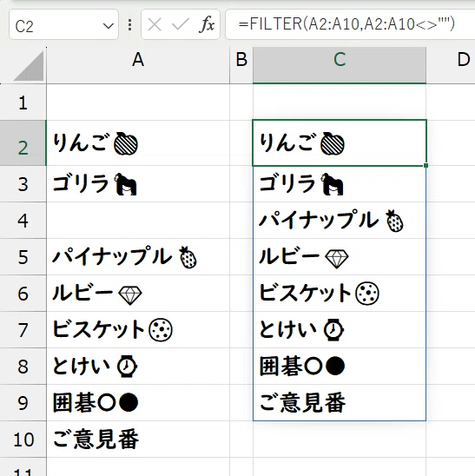The height and width of the screenshot is (476, 475).
Task: Click cell A5 containing パイナップル
Action: [x=138, y=257]
